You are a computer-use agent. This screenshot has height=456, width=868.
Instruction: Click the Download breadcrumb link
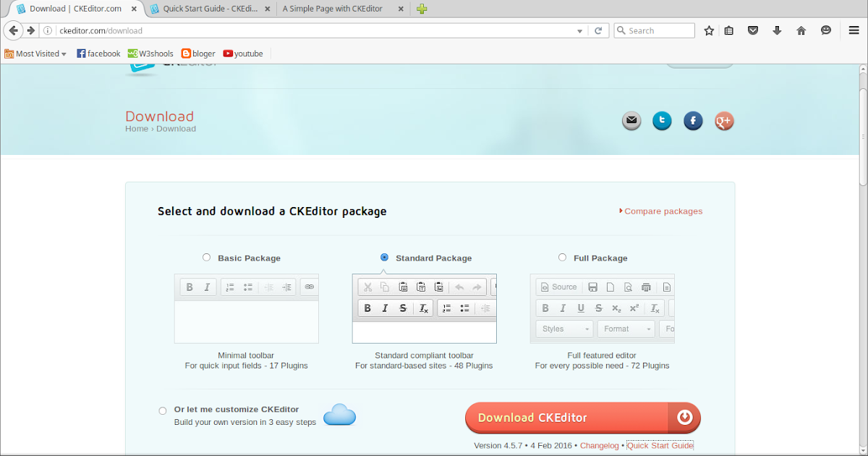click(x=176, y=129)
